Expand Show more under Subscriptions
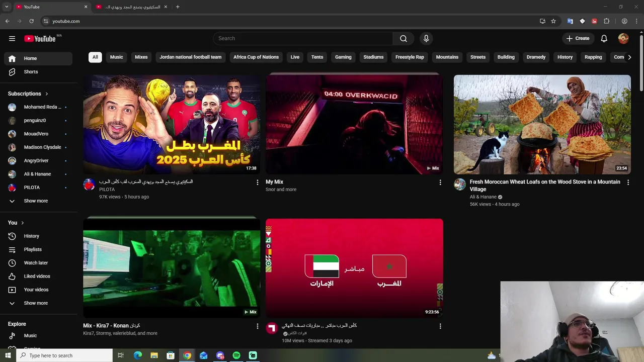 [x=38, y=201]
